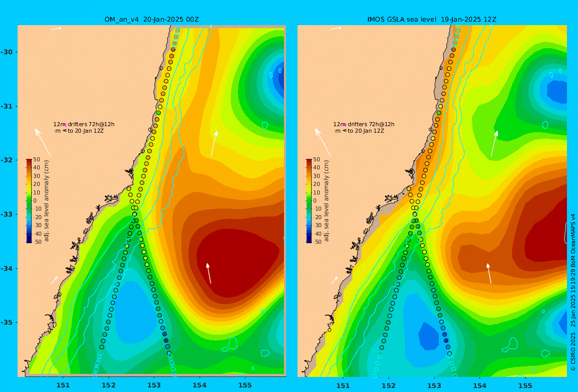Click the magenta drifter marker in left legend
Image resolution: width=578 pixels, height=392 pixels.
pos(64,125)
